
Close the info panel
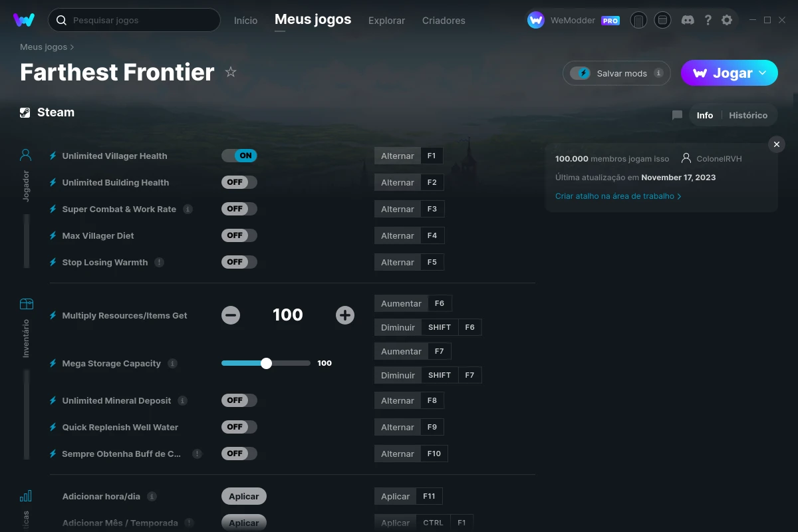(776, 144)
